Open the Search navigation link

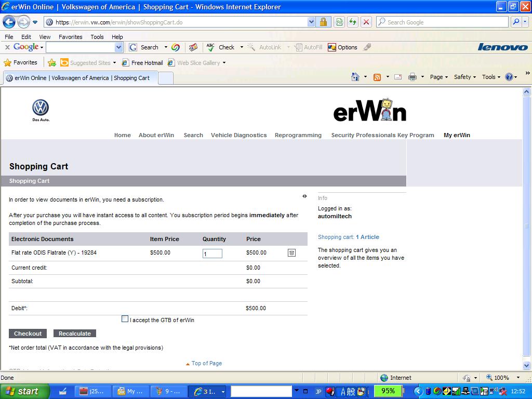(x=193, y=135)
